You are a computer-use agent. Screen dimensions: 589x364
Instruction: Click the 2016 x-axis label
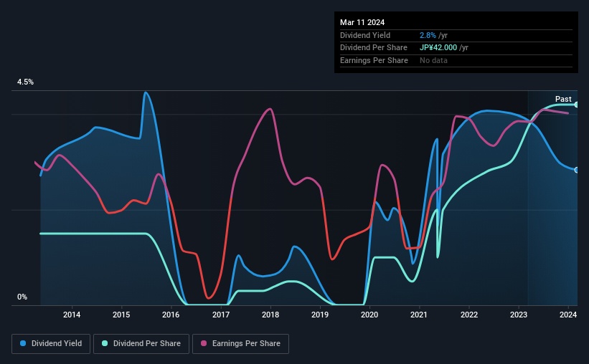[171, 315]
